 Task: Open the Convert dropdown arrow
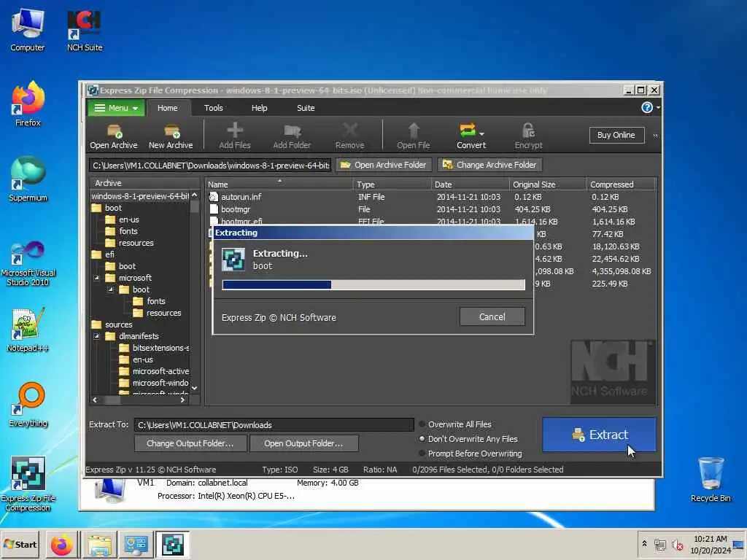click(482, 133)
